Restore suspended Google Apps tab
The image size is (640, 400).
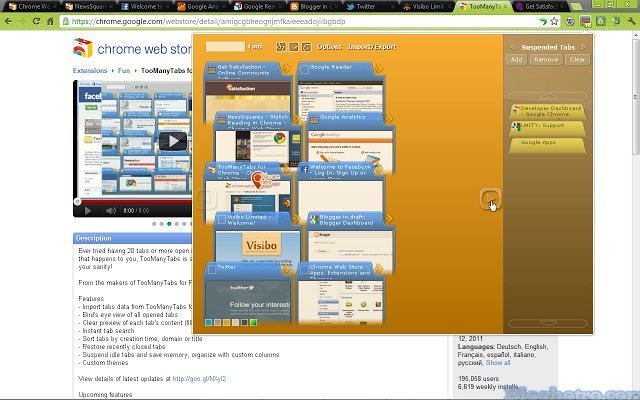(x=547, y=145)
